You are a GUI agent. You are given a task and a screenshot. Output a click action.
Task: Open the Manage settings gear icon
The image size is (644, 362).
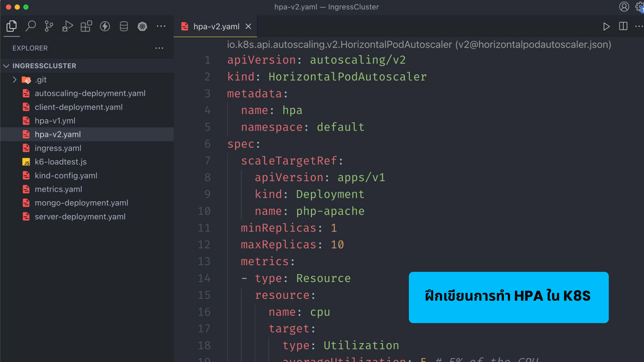coord(639,7)
